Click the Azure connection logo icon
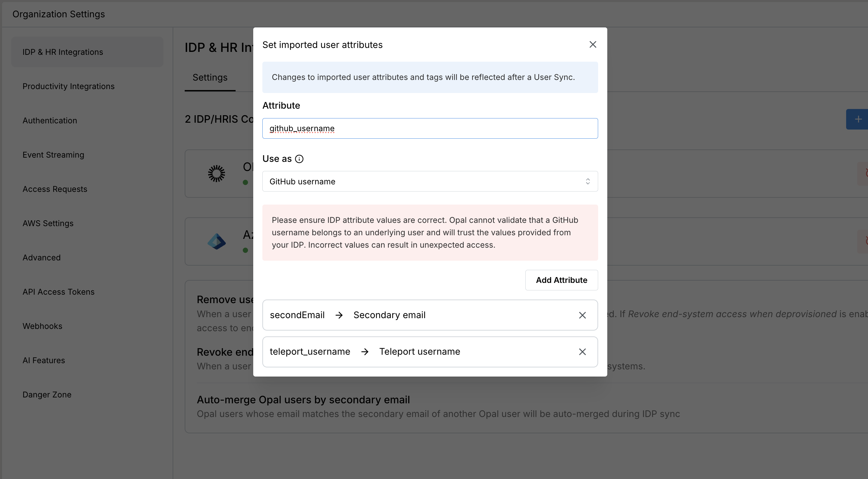This screenshot has width=868, height=479. click(x=216, y=241)
